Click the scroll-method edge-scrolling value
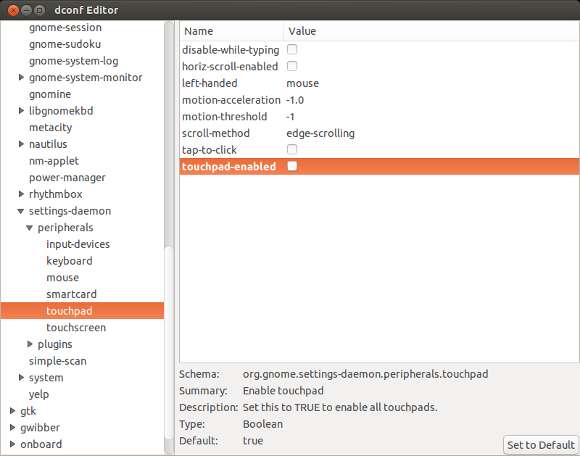The height and width of the screenshot is (456, 580). (x=320, y=133)
